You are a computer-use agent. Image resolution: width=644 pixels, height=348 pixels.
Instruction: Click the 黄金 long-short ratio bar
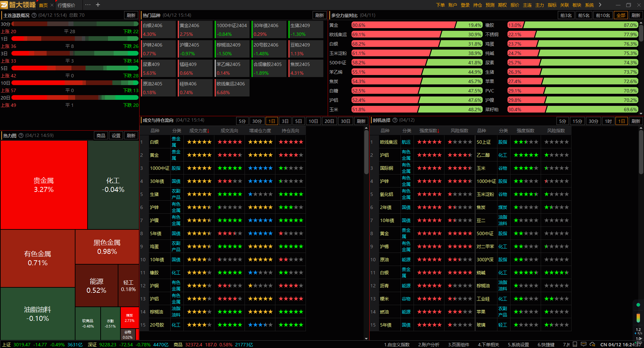click(x=417, y=25)
